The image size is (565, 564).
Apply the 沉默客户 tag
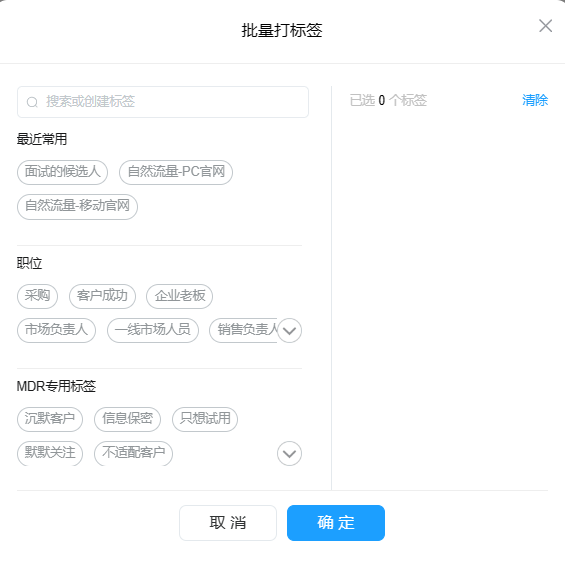[x=50, y=419]
